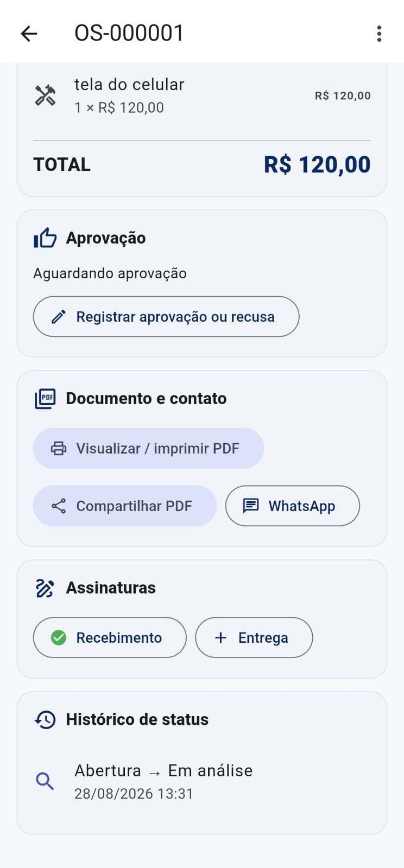Click the thumbs-up Aprovação icon

[45, 238]
